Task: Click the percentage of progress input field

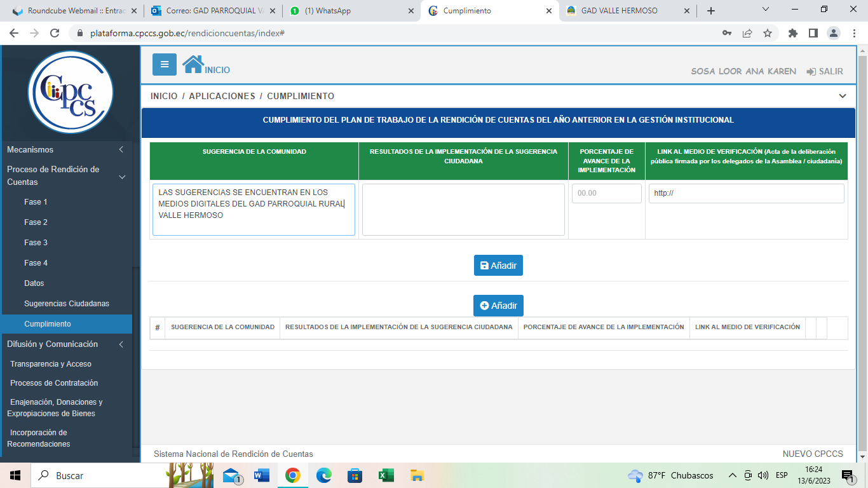Action: click(606, 193)
